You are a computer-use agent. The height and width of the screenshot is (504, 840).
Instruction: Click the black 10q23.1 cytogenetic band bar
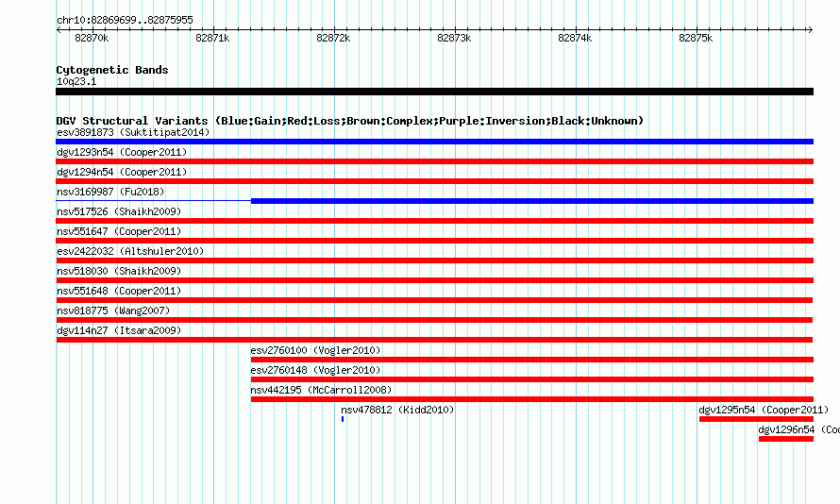click(x=434, y=92)
